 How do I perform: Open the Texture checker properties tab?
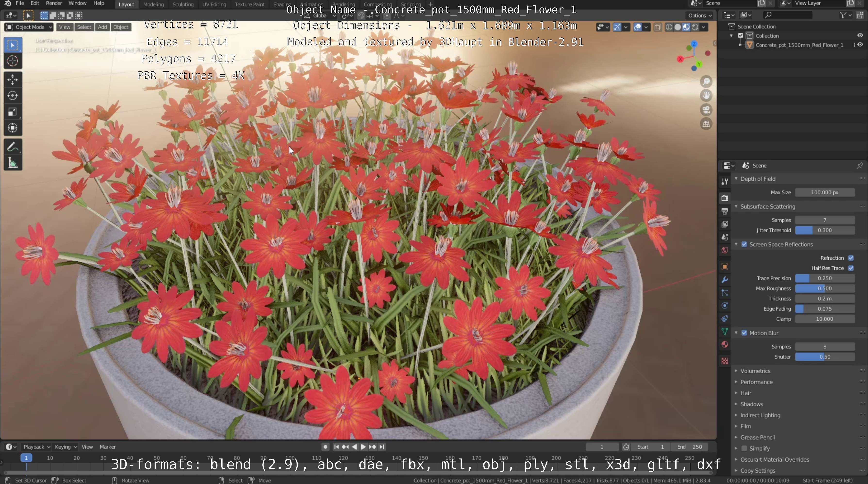[725, 361]
